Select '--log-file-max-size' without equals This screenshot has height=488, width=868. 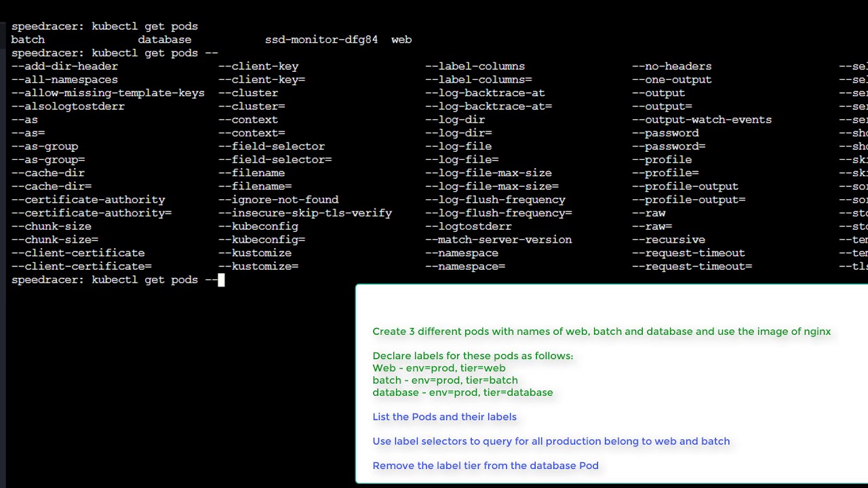coord(488,173)
